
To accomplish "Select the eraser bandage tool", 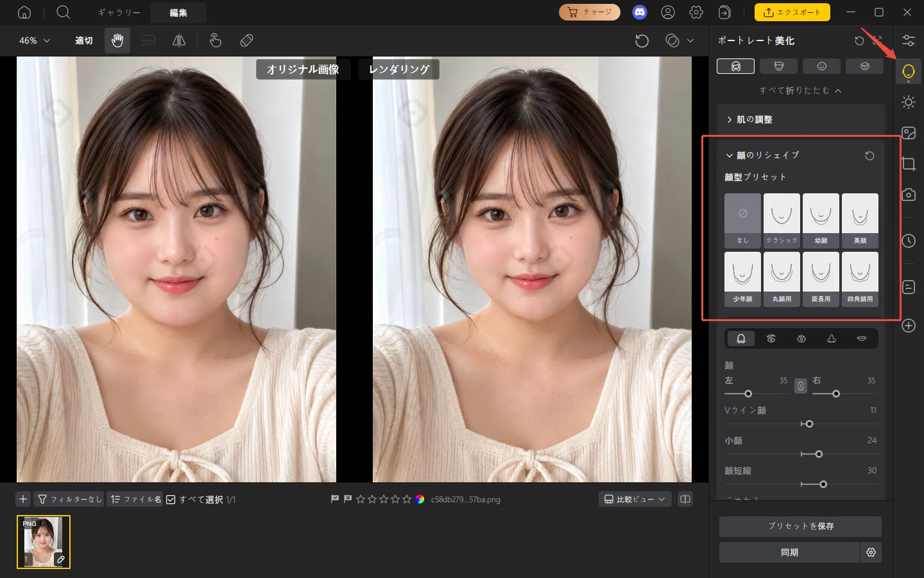I will click(246, 40).
